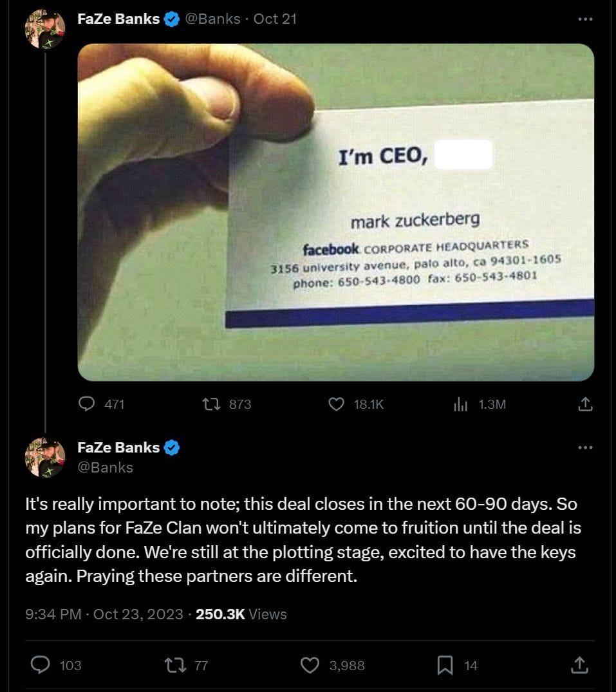View the 250.3K Views count details

tap(241, 614)
